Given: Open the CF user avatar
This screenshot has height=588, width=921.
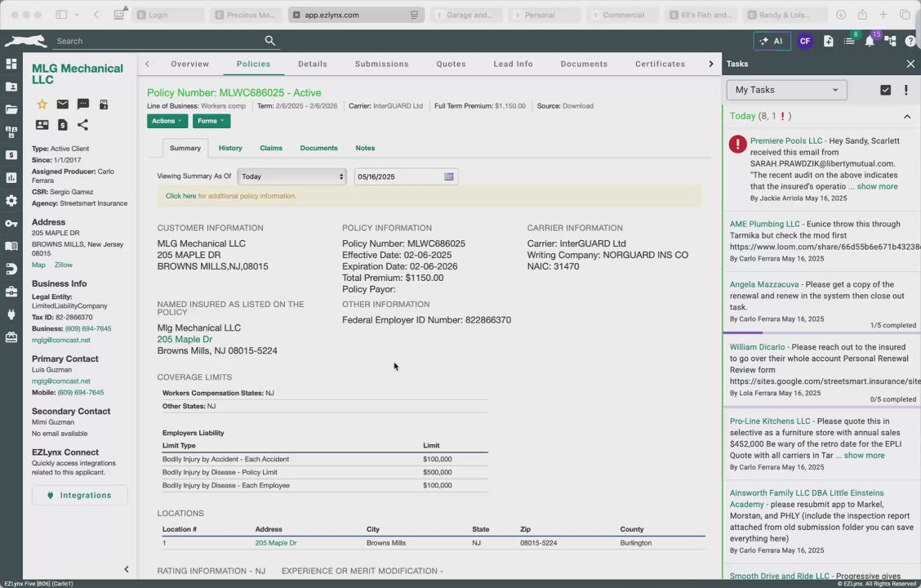Looking at the screenshot, I should coord(805,41).
